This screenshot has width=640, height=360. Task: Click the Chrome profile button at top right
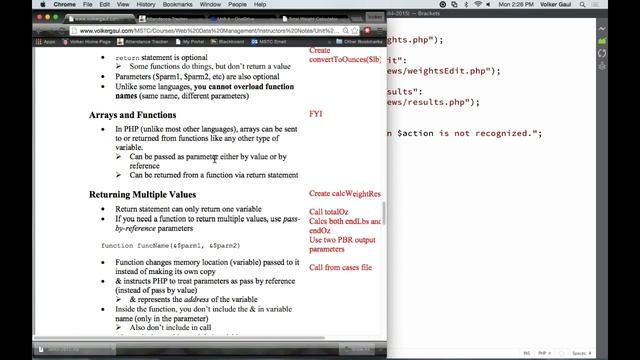[x=375, y=17]
